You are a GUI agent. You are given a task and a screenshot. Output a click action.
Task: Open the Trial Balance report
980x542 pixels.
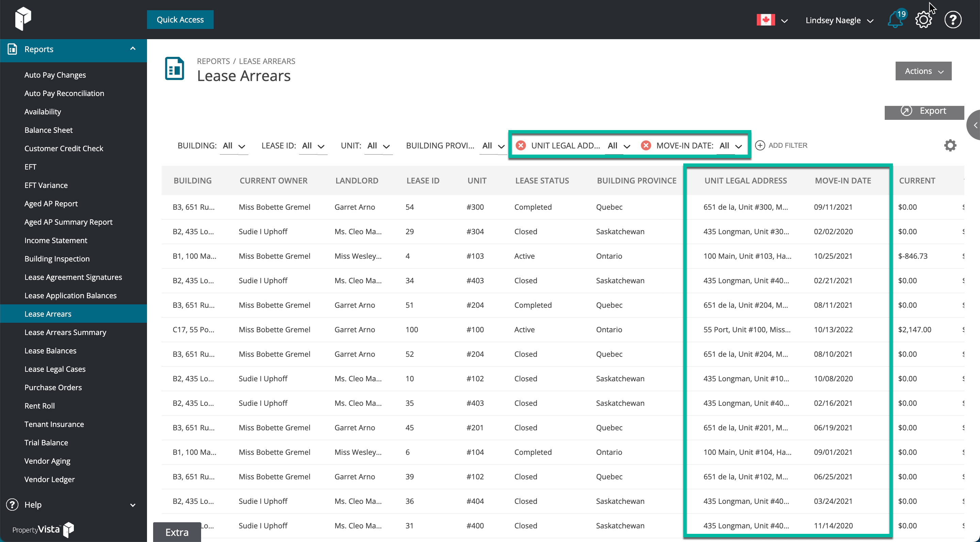(46, 443)
